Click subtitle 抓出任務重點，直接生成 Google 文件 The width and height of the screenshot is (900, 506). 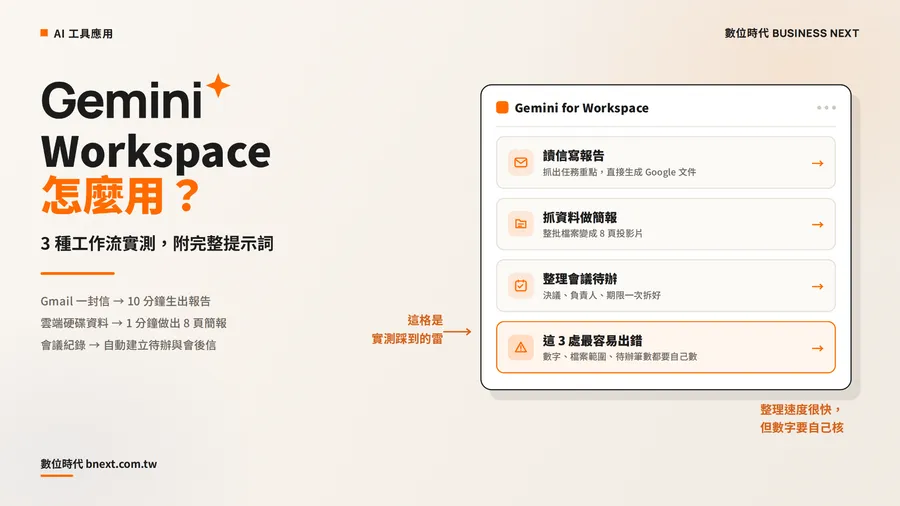(619, 172)
